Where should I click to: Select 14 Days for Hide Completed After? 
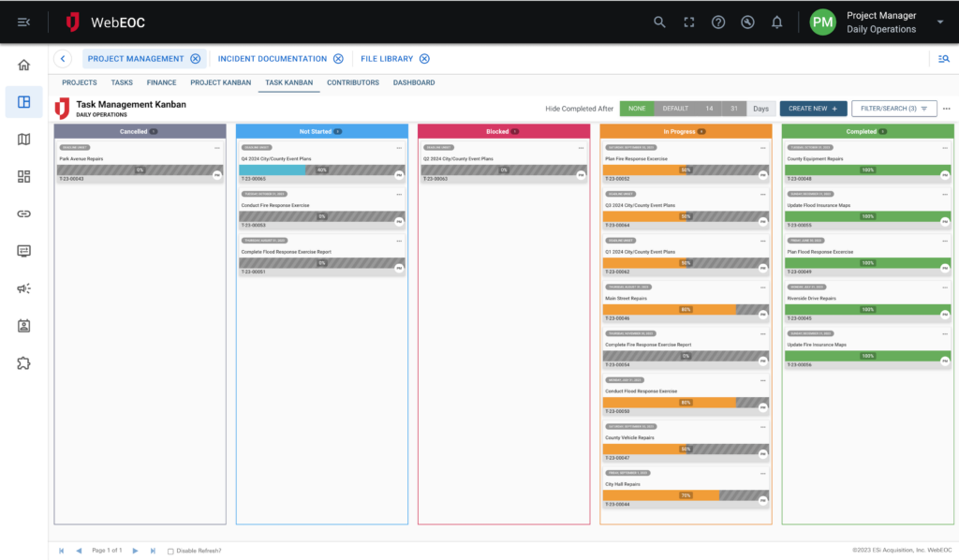tap(710, 109)
